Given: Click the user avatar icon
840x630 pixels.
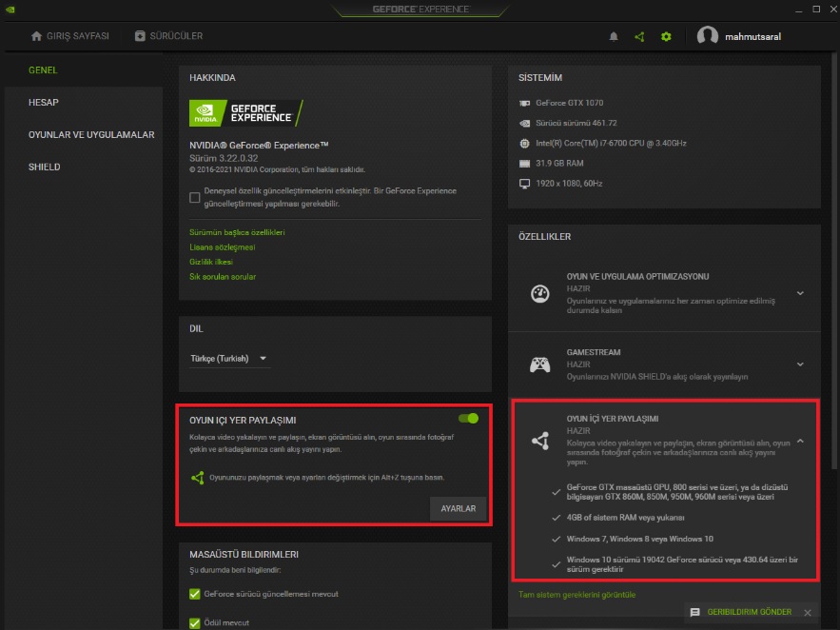Looking at the screenshot, I should pyautogui.click(x=707, y=36).
